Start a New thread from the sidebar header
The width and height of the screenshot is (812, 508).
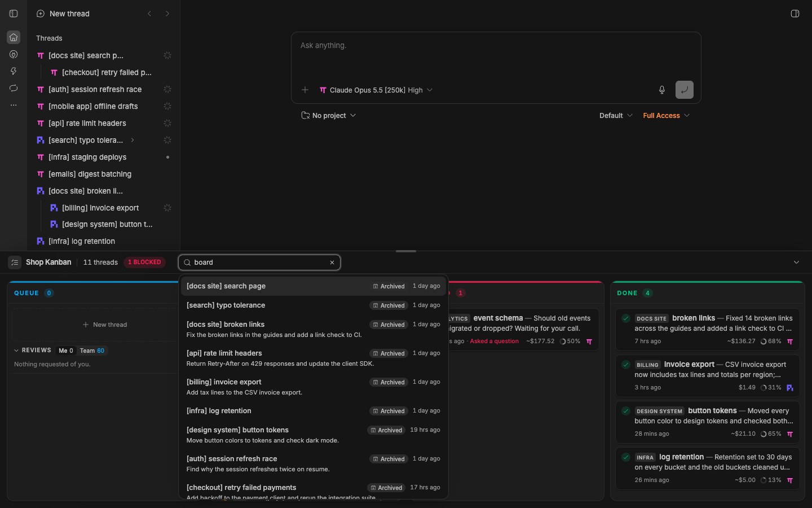(63, 14)
